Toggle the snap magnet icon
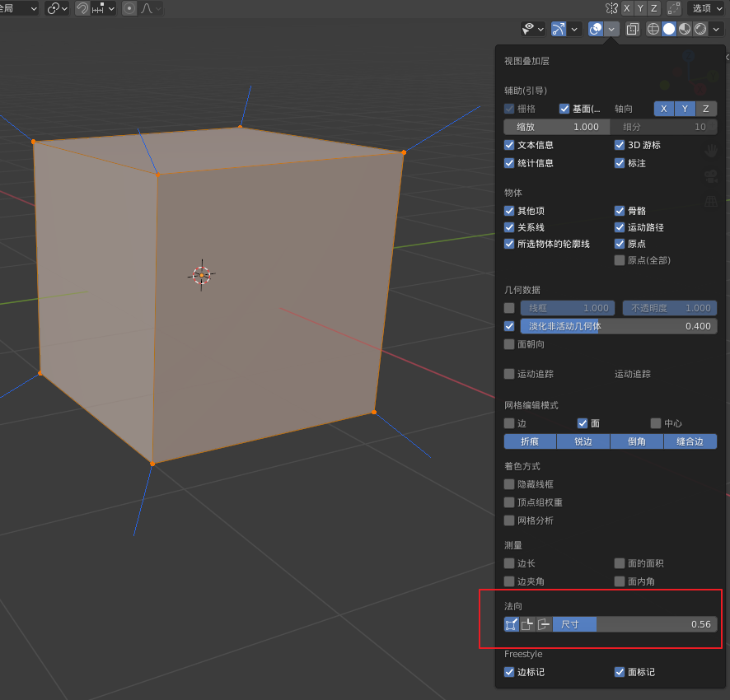The height and width of the screenshot is (700, 730). pyautogui.click(x=82, y=8)
